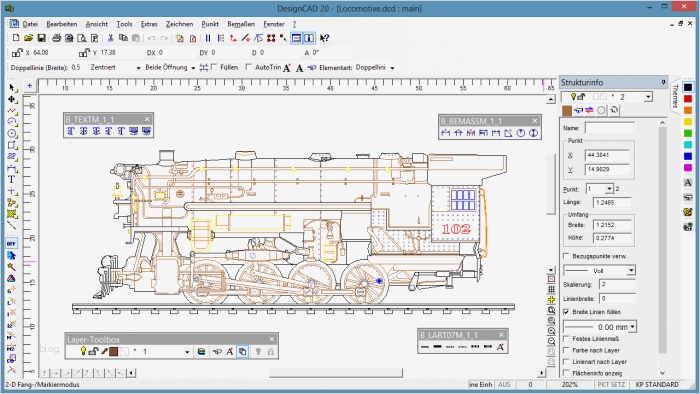The width and height of the screenshot is (700, 394).
Task: Open the Punkt number dropdown
Action: 609,189
